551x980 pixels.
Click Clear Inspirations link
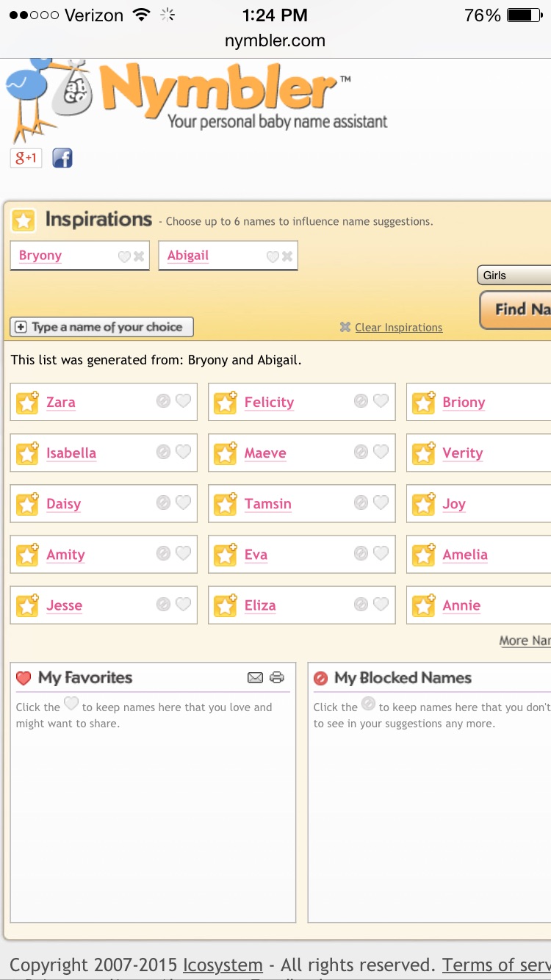(x=398, y=328)
